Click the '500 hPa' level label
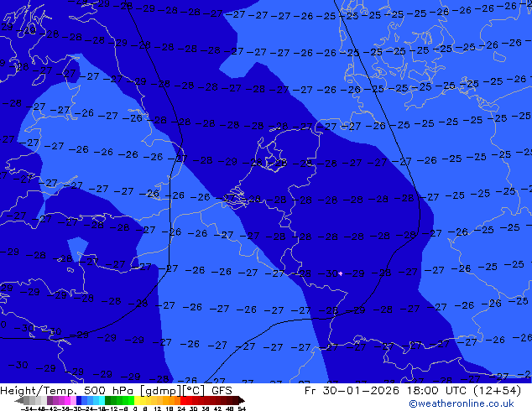The image size is (532, 411). point(110,391)
